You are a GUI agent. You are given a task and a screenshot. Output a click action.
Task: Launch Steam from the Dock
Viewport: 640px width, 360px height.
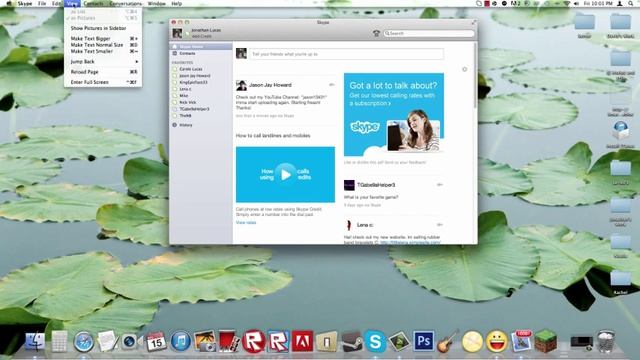[351, 342]
